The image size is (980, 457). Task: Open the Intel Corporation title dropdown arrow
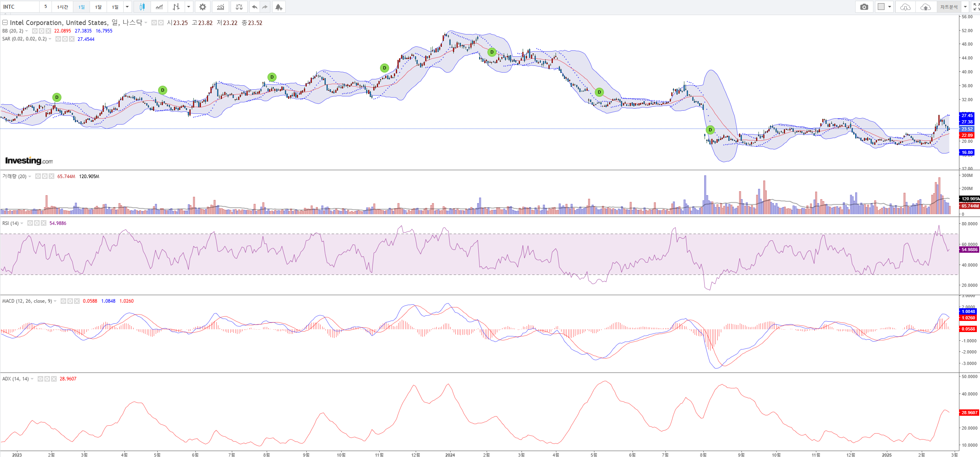pyautogui.click(x=146, y=23)
